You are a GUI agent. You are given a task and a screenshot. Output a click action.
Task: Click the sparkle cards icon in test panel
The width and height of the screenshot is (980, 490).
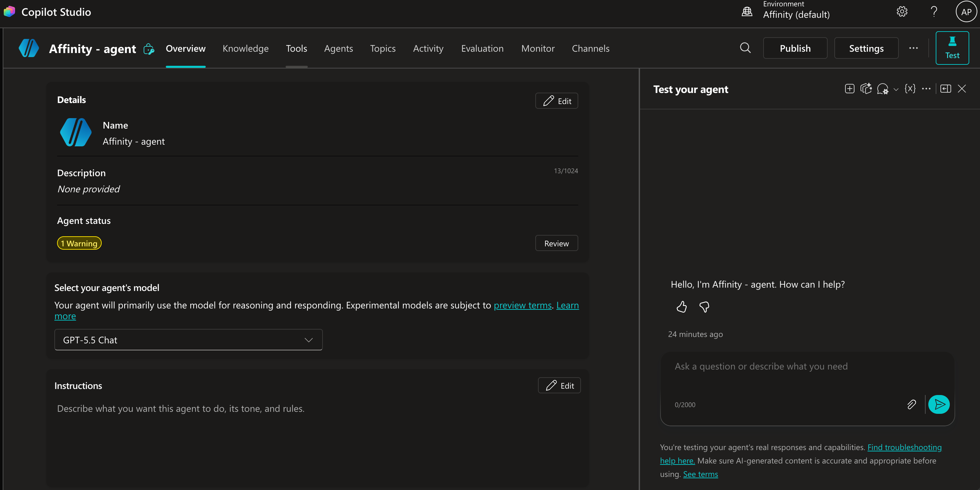coord(866,89)
